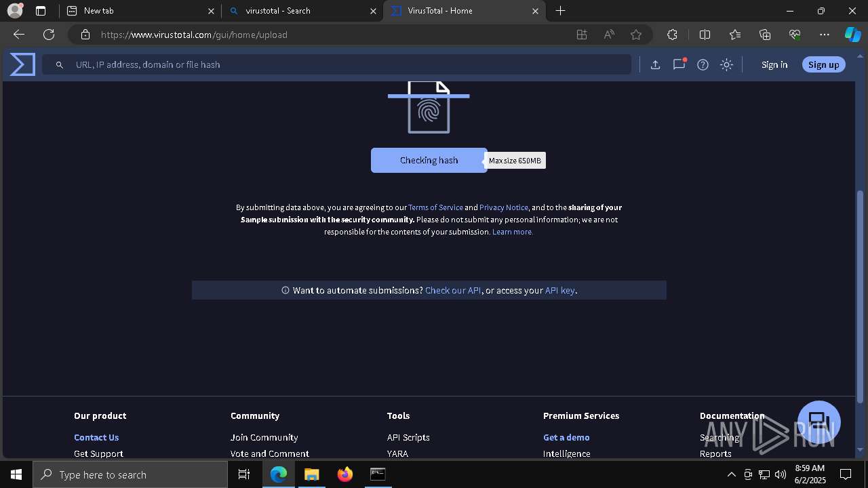This screenshot has height=488, width=868.
Task: Switch to the New tab tab
Action: tap(140, 11)
